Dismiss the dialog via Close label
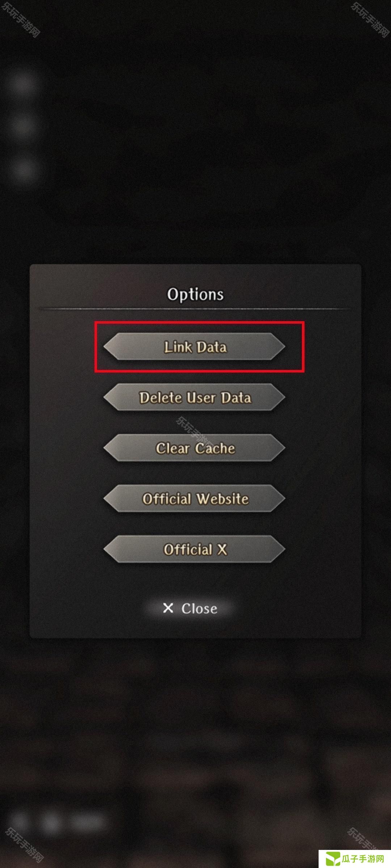The height and width of the screenshot is (868, 391). [x=199, y=608]
